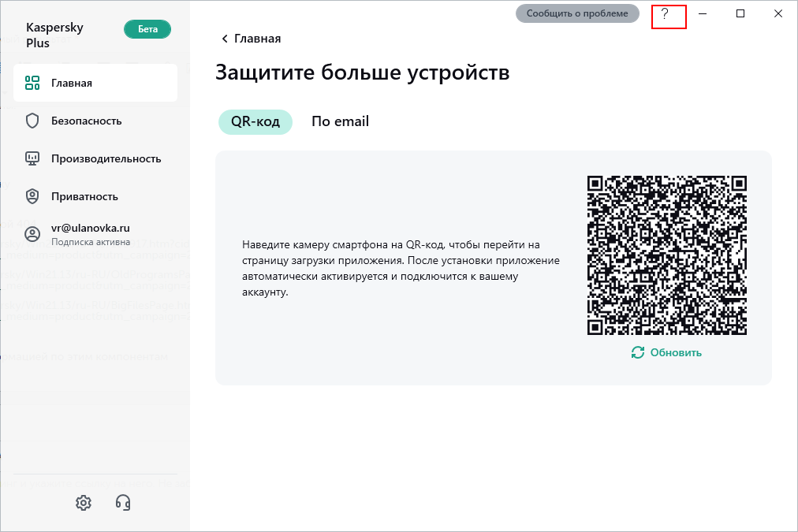Click the Приватность privacy shield icon
798x532 pixels.
[x=32, y=196]
